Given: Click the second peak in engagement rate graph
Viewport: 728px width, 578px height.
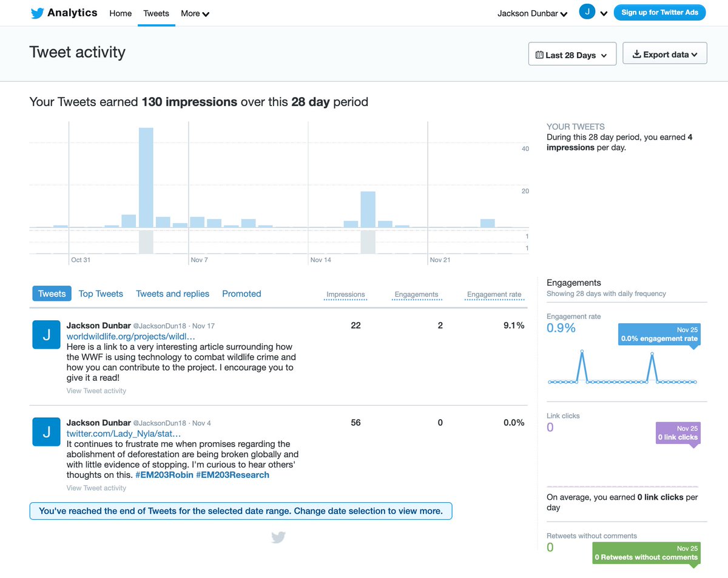Looking at the screenshot, I should [x=652, y=353].
